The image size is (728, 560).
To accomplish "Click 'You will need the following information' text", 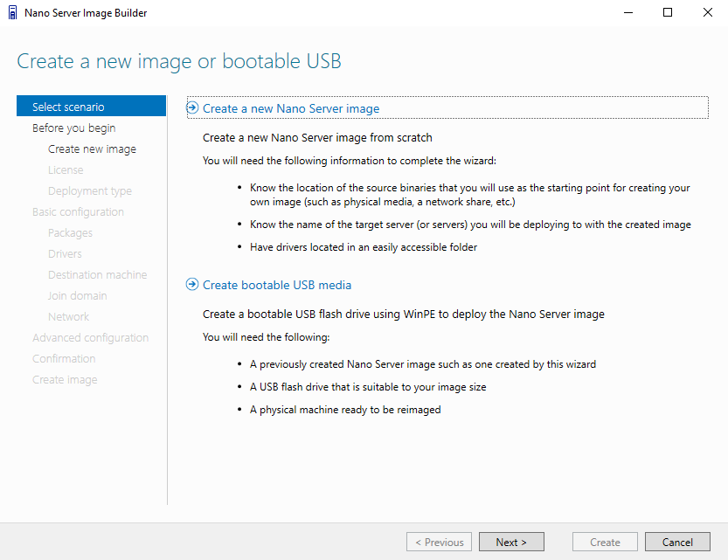I will pos(350,161).
